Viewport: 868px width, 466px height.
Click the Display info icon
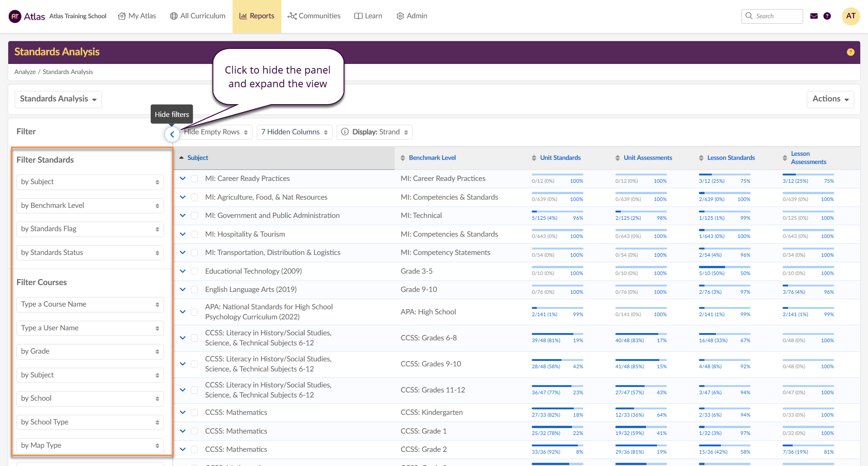pos(345,132)
